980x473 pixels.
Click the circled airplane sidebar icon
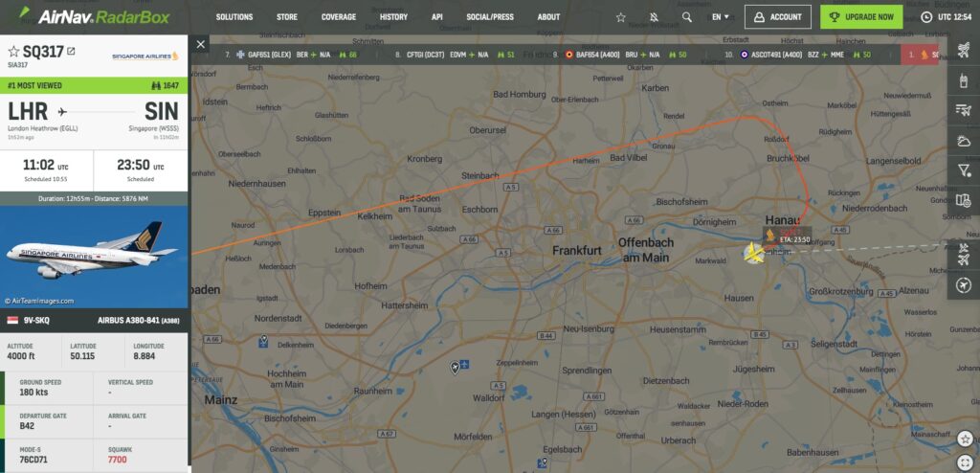(x=963, y=285)
